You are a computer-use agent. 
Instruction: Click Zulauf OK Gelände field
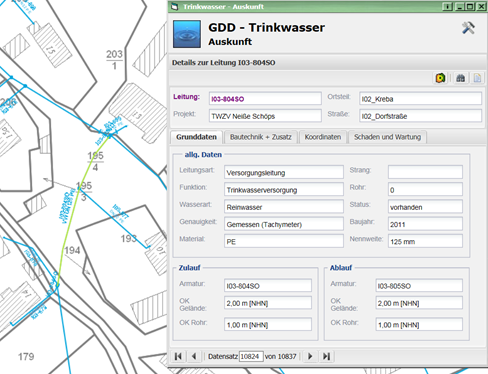click(x=268, y=303)
